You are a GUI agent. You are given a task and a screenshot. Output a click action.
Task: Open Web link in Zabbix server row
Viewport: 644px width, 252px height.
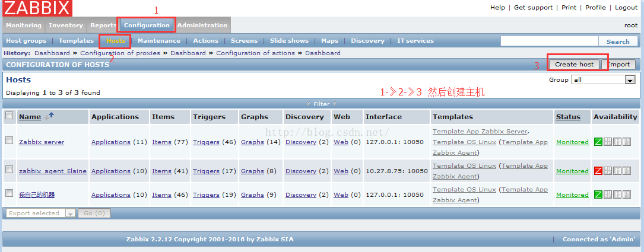[341, 142]
